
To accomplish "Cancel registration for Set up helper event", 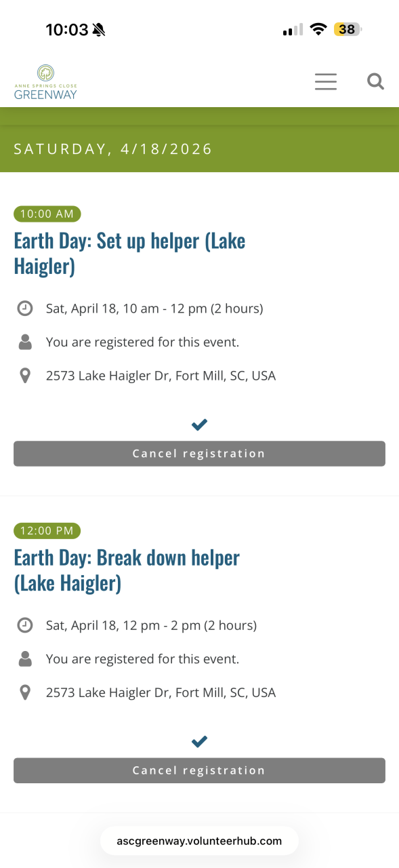I will pyautogui.click(x=199, y=454).
